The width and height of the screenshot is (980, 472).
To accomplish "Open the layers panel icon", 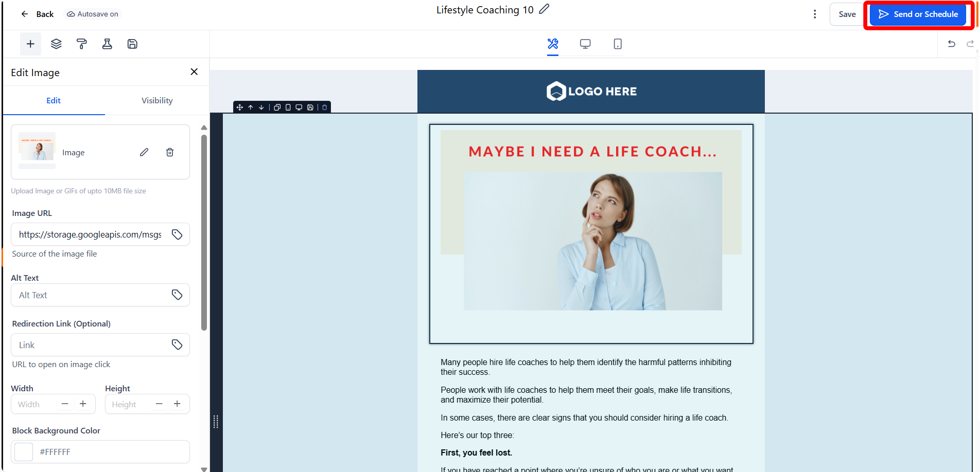I will pyautogui.click(x=56, y=44).
